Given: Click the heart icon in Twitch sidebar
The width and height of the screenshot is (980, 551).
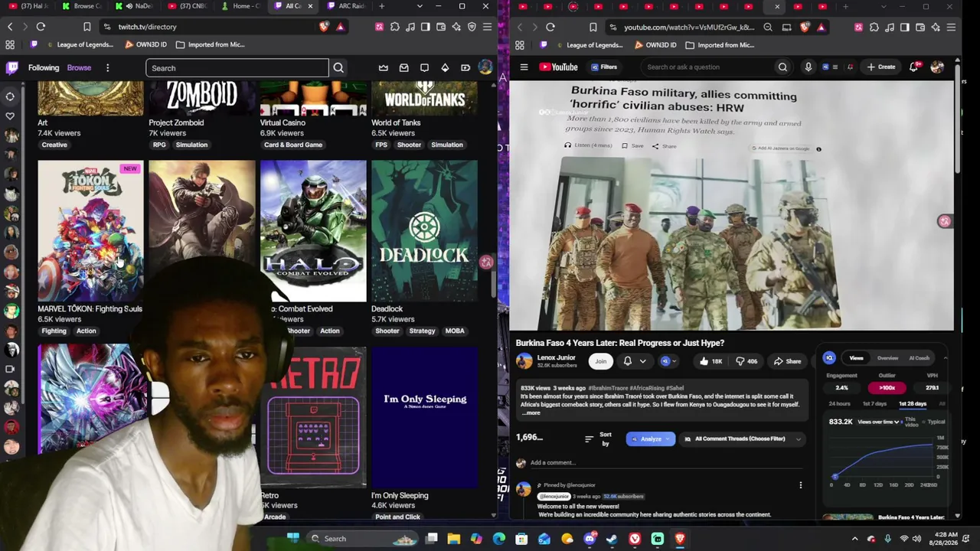Looking at the screenshot, I should tap(11, 116).
